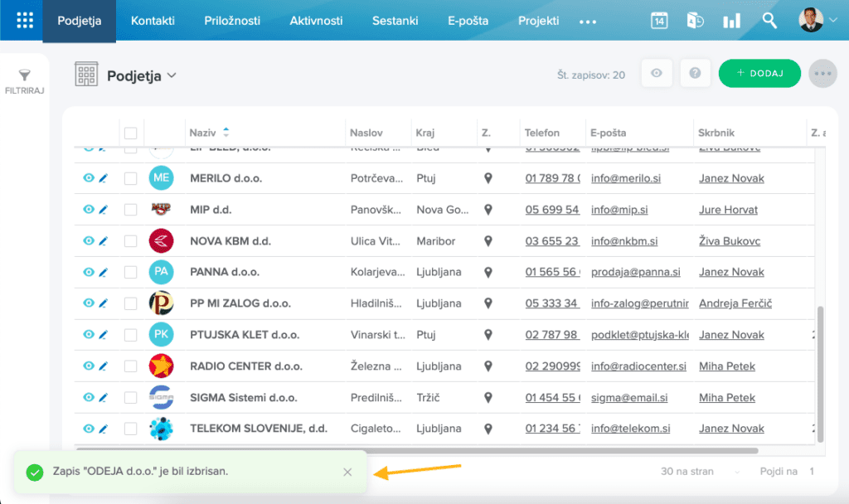Expand the Podjetja title dropdown

click(172, 75)
